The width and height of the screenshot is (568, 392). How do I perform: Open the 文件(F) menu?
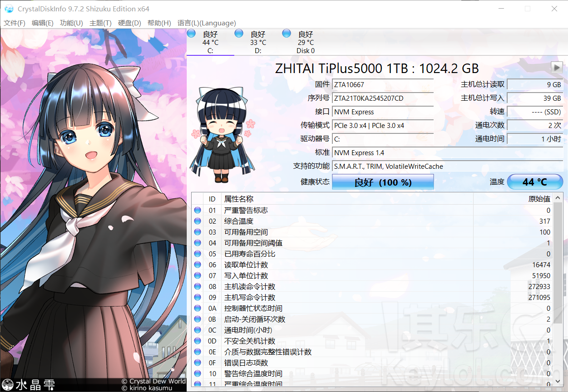pyautogui.click(x=15, y=23)
